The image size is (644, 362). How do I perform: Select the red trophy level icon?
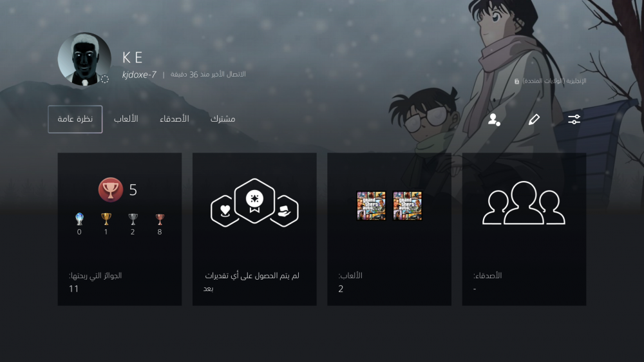pos(111,189)
